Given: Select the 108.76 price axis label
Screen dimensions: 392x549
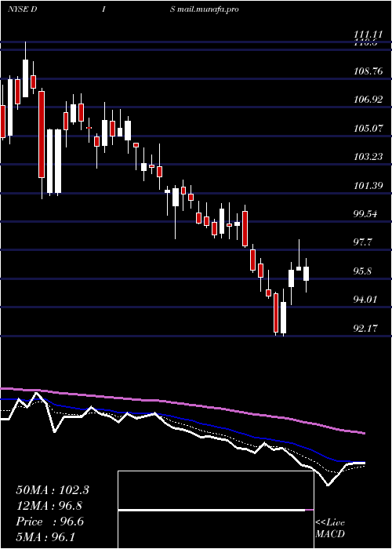Looking at the screenshot, I should click(x=368, y=71).
